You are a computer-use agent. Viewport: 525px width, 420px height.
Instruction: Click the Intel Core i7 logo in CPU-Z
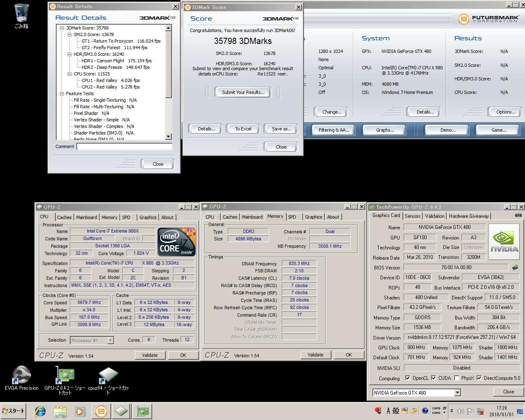tap(177, 242)
